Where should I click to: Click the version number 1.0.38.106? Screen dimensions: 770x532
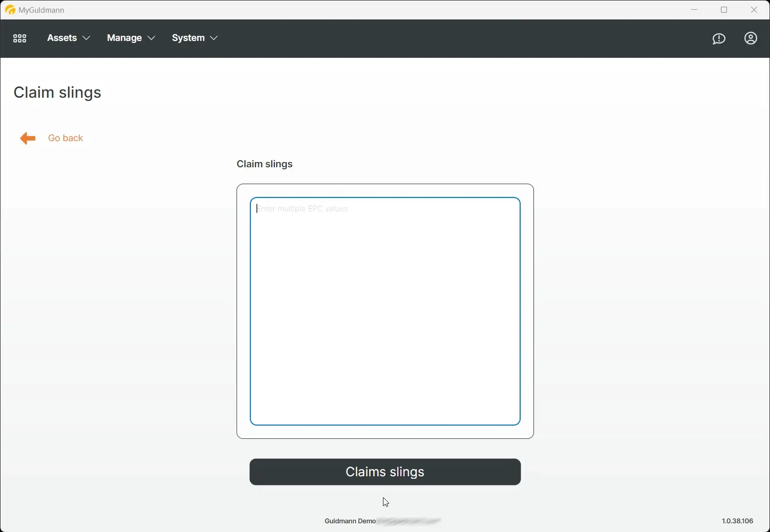click(x=737, y=521)
